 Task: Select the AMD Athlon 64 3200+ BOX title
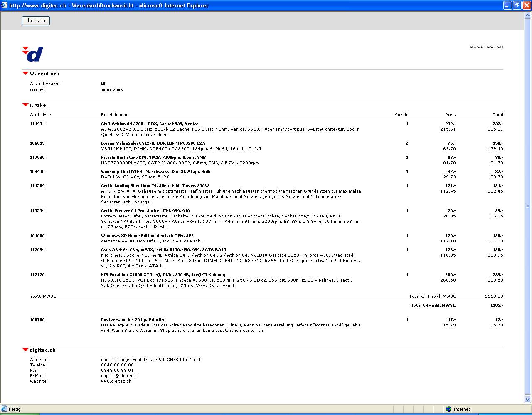(150, 124)
